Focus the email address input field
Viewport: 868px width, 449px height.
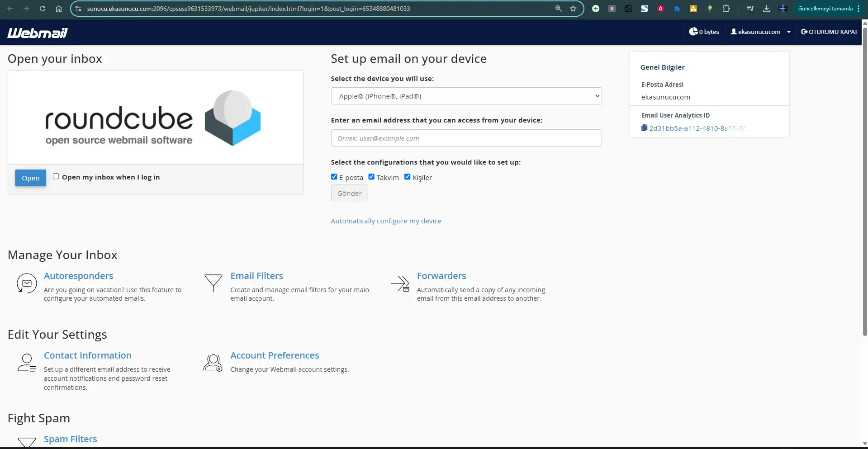pyautogui.click(x=466, y=138)
